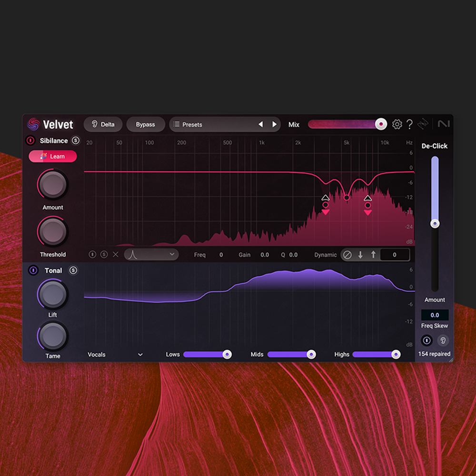This screenshot has width=476, height=476.
Task: Click the dimmed iZotope logo icon
Action: click(423, 124)
